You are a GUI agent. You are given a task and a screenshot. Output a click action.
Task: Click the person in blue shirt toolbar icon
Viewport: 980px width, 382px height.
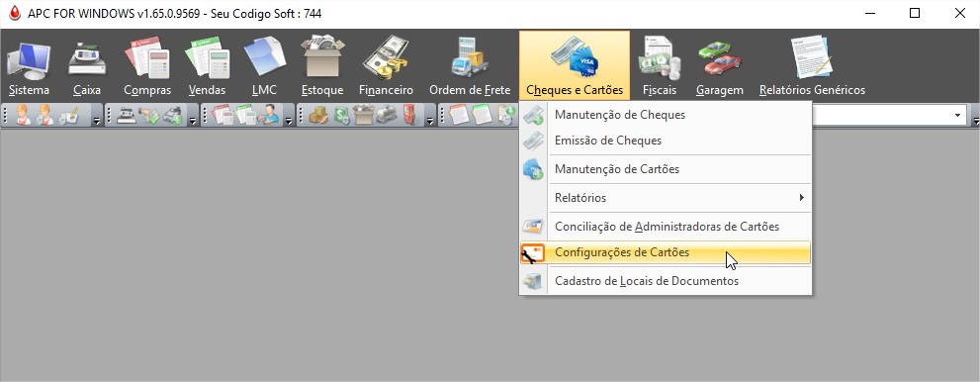click(x=269, y=116)
